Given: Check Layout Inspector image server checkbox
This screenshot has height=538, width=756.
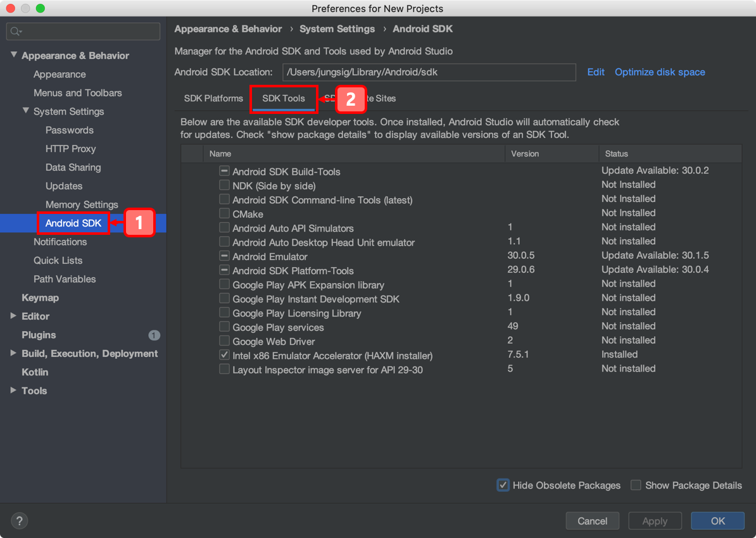Looking at the screenshot, I should pyautogui.click(x=224, y=369).
